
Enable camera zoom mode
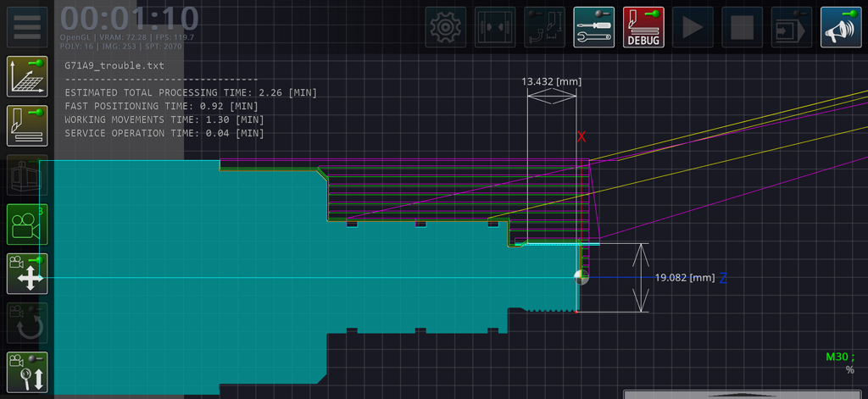tap(27, 372)
